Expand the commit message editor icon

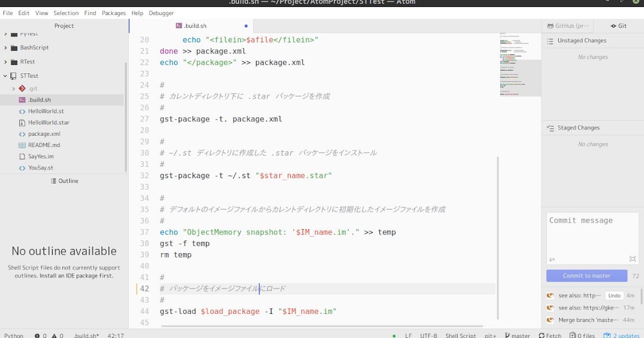click(x=633, y=259)
